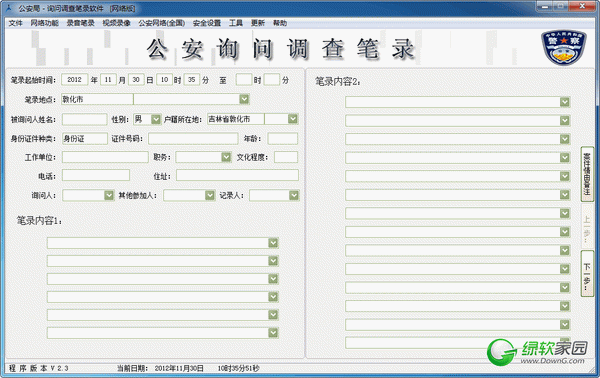Click the empty end minute field
The image size is (600, 378).
click(x=272, y=80)
